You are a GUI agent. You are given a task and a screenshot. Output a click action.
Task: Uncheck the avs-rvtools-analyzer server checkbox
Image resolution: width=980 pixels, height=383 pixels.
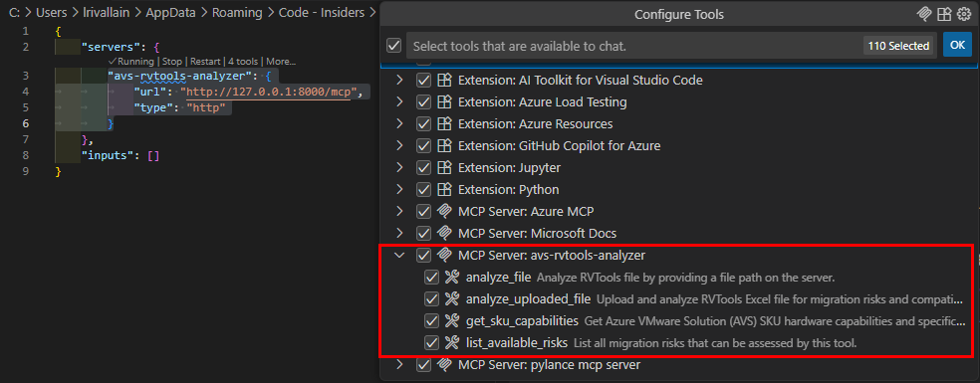423,255
